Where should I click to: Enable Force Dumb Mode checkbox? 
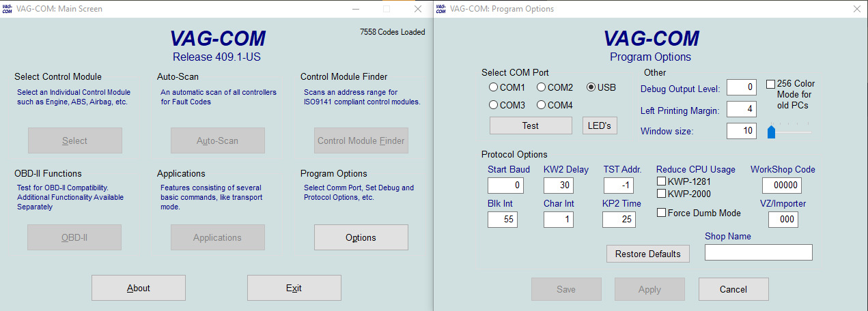point(661,213)
